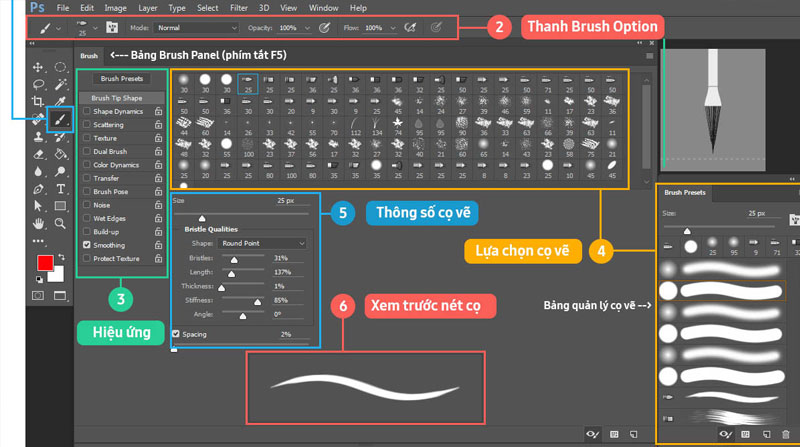Screen dimensions: 800x447
Task: Select the Brush Tip Shape option
Action: (x=121, y=97)
